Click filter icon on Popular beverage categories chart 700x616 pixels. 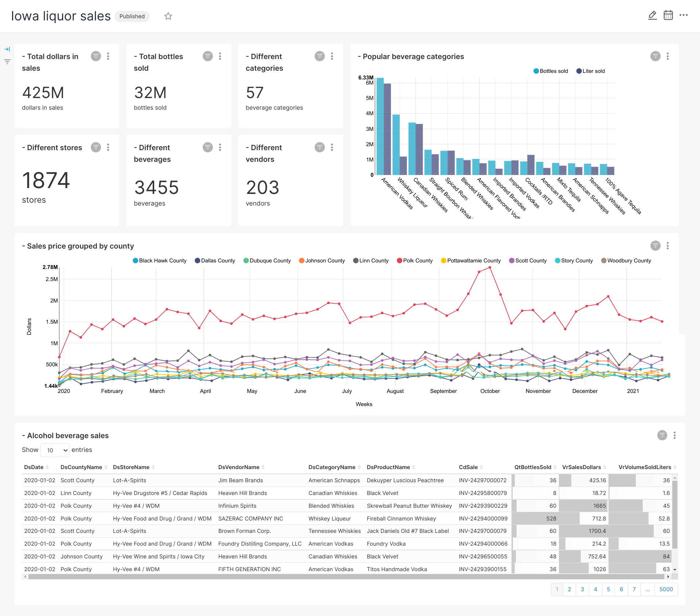point(655,56)
